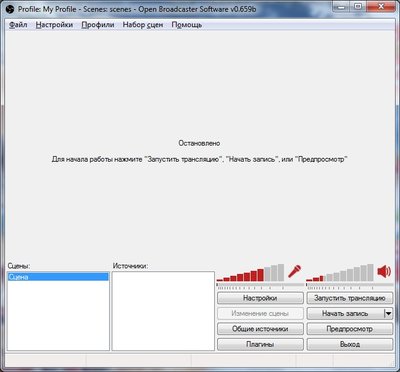
Task: Open the Помощь menu
Action: click(x=187, y=25)
